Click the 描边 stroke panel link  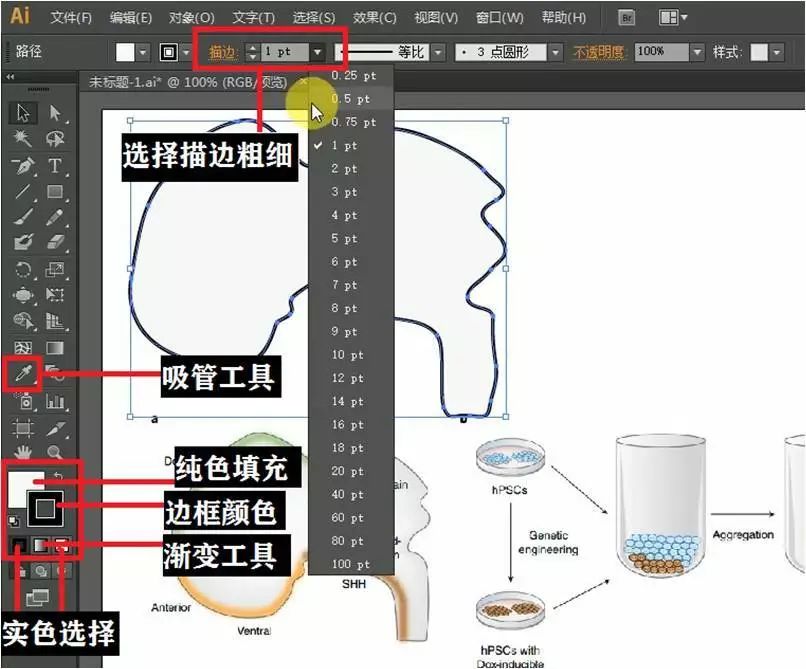(224, 52)
